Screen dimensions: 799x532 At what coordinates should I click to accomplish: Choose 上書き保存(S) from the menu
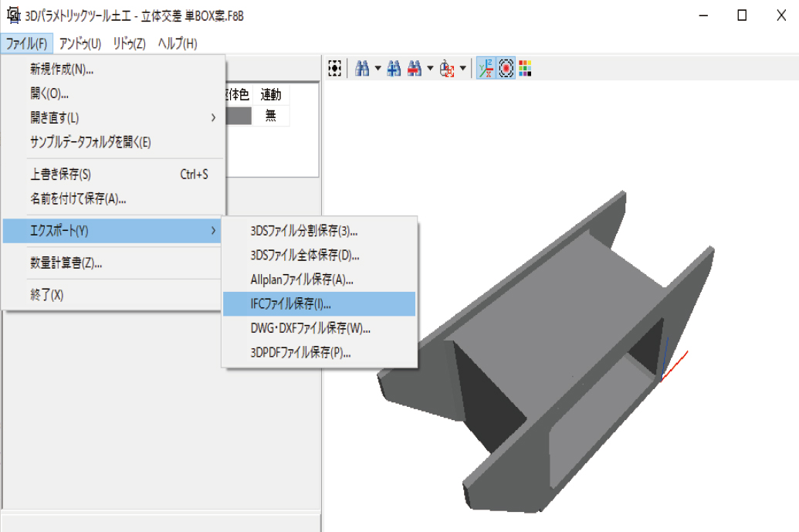pos(113,175)
